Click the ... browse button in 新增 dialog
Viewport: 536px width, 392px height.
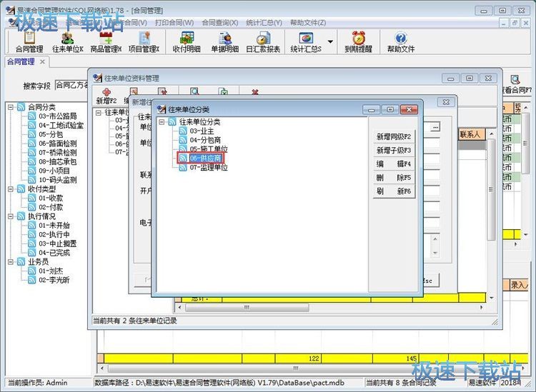pos(435,127)
